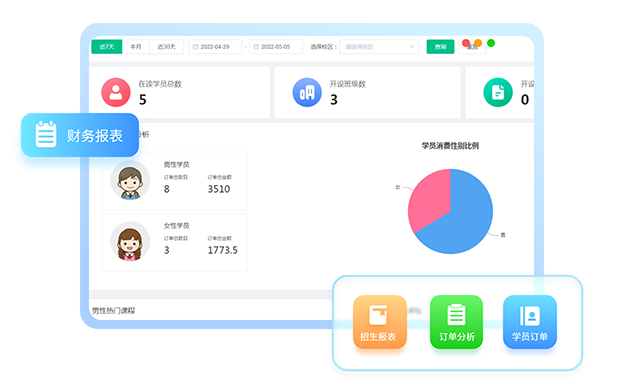Click the female student avatar
633x384 pixels.
130,241
